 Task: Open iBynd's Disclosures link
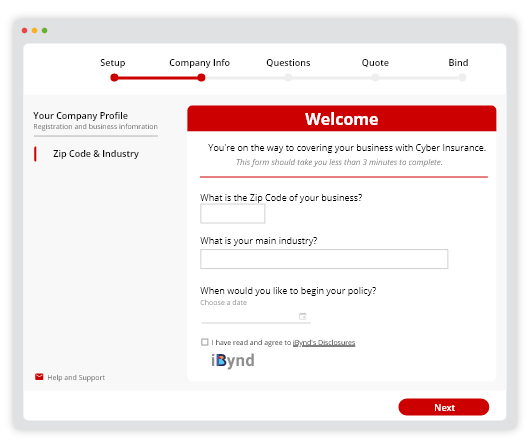324,343
